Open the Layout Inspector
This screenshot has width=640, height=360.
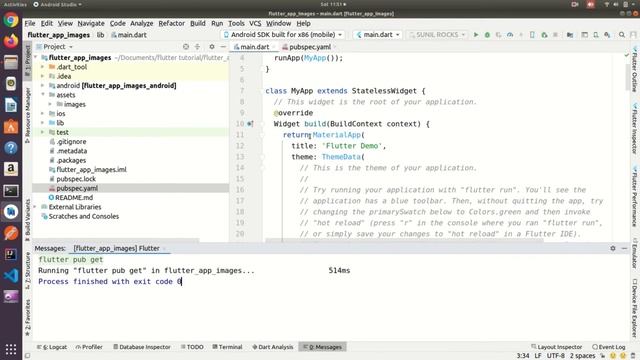[556, 347]
